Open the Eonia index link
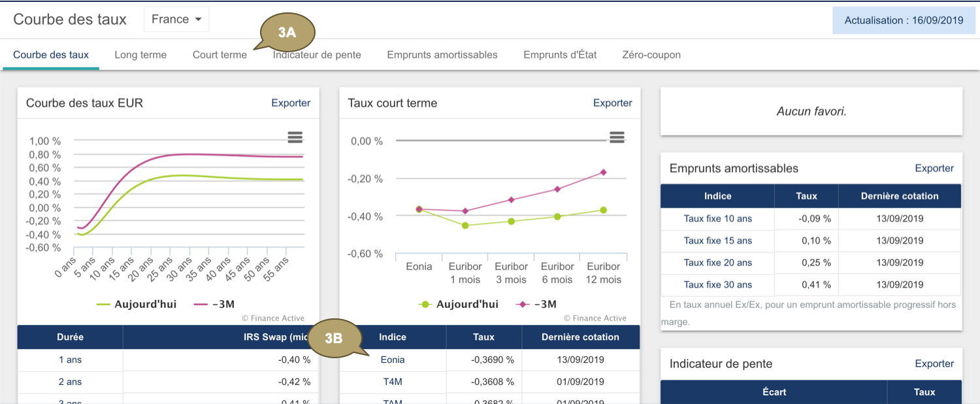Image resolution: width=980 pixels, height=404 pixels. 393,360
